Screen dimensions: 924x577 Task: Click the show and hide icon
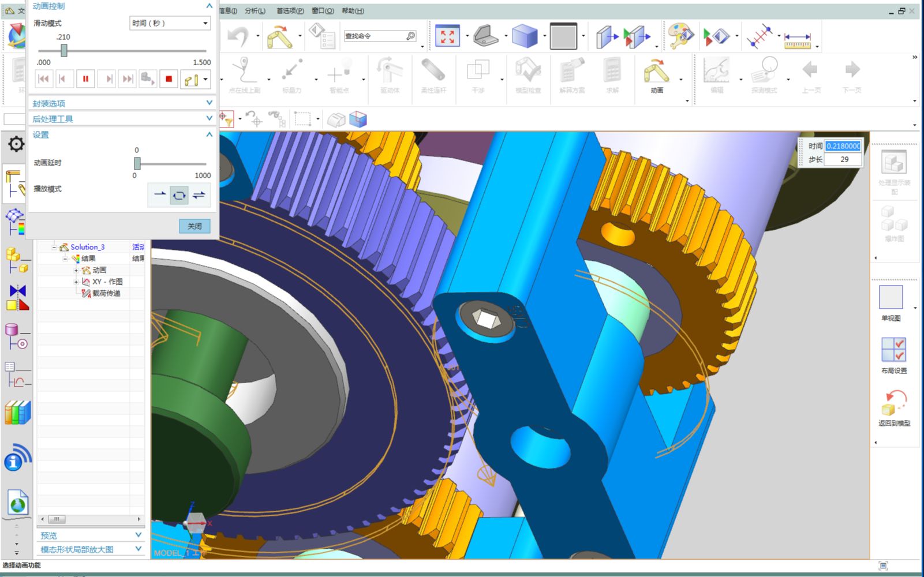coord(716,37)
